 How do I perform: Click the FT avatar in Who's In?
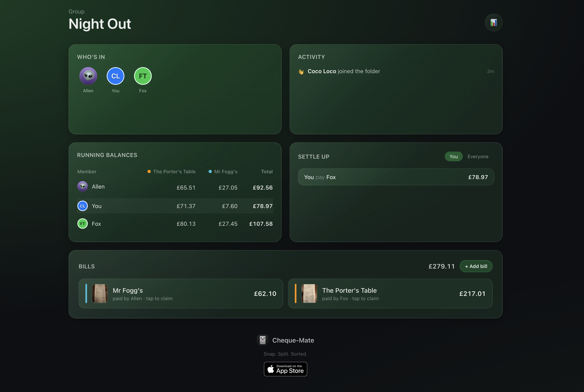(143, 76)
